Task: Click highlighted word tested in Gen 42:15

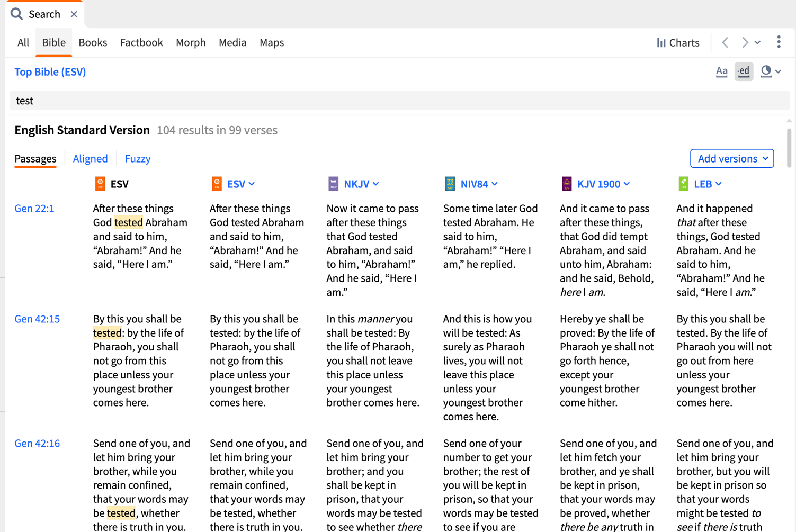Action: coord(108,333)
